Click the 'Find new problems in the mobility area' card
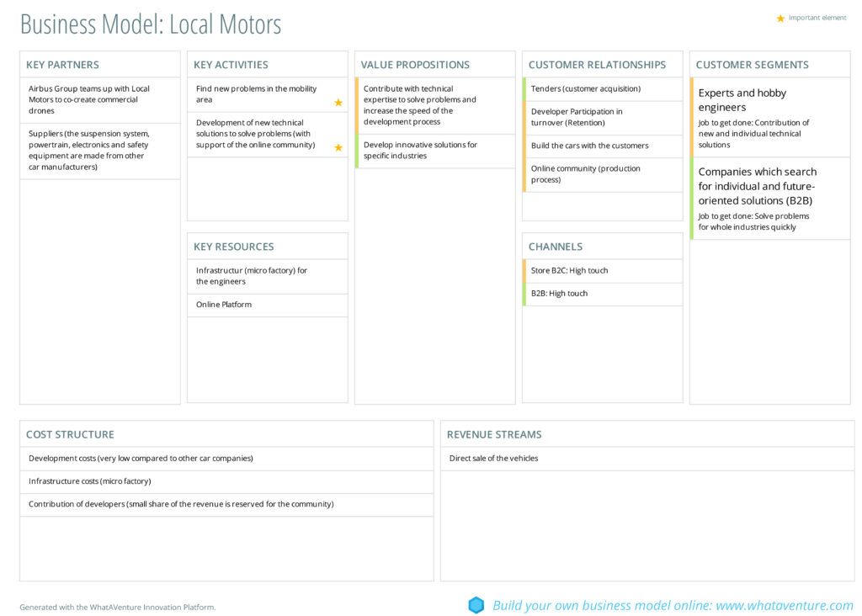The height and width of the screenshot is (616, 862). coord(268,94)
